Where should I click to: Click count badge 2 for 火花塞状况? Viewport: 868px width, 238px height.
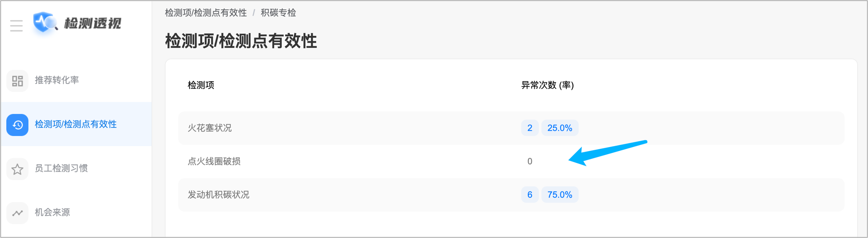529,128
